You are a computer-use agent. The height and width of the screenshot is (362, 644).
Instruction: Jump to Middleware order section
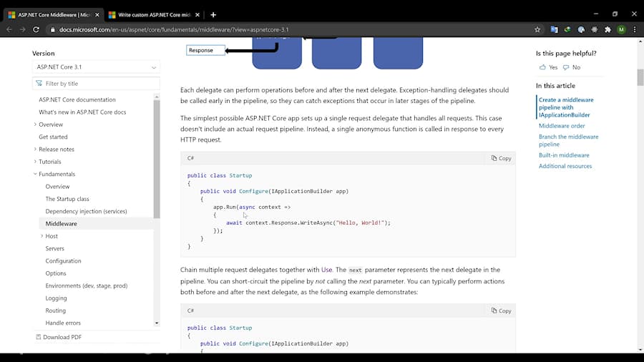[562, 126]
